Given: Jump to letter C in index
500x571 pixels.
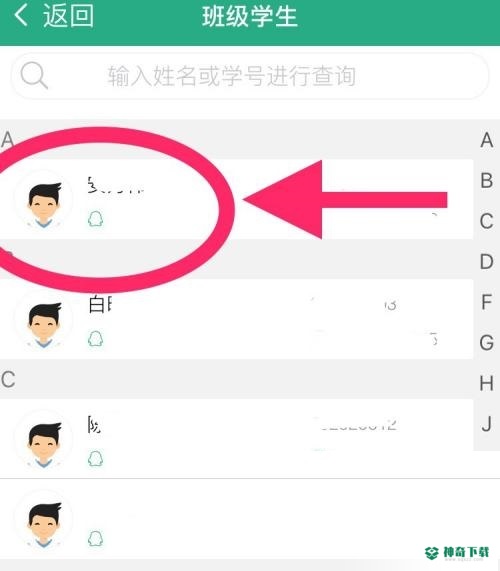Looking at the screenshot, I should (487, 221).
